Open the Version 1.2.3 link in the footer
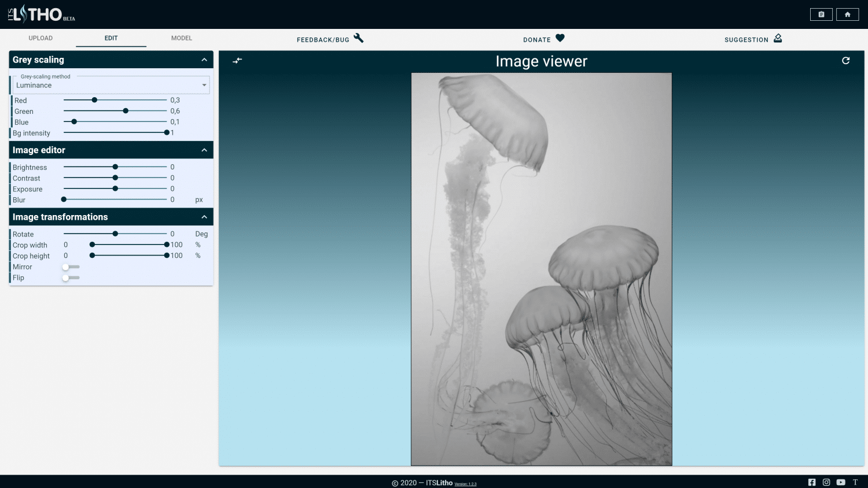The image size is (868, 488). click(466, 483)
